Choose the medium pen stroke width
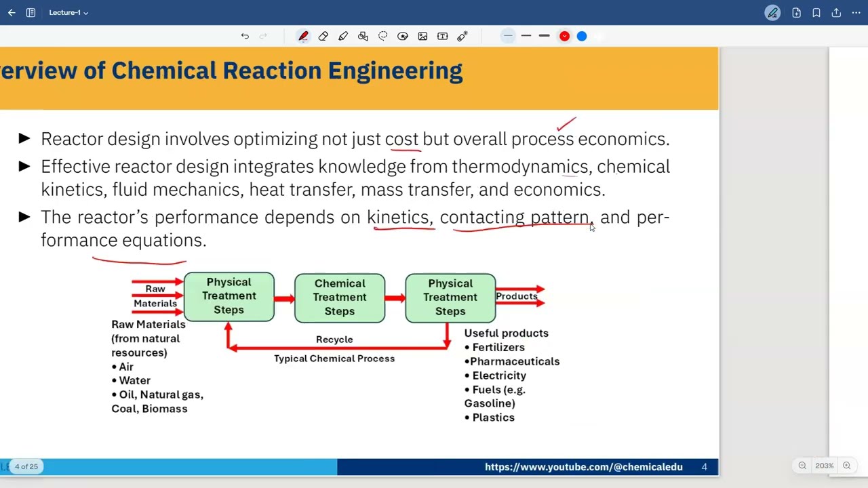 tap(526, 36)
